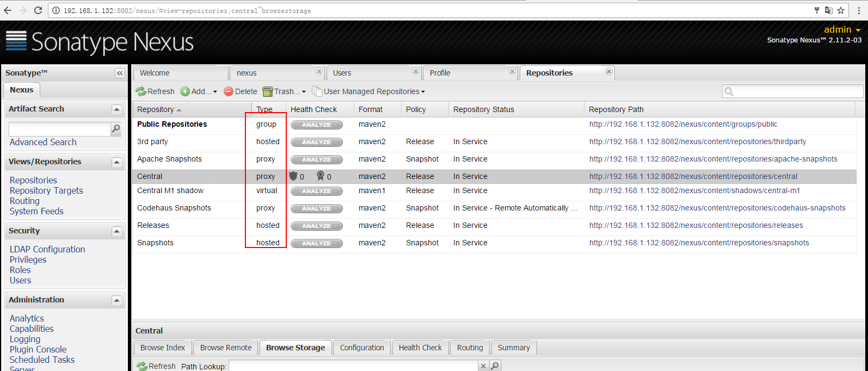Viewport: 868px width, 371px height.
Task: Open Advanced Search link
Action: (43, 142)
